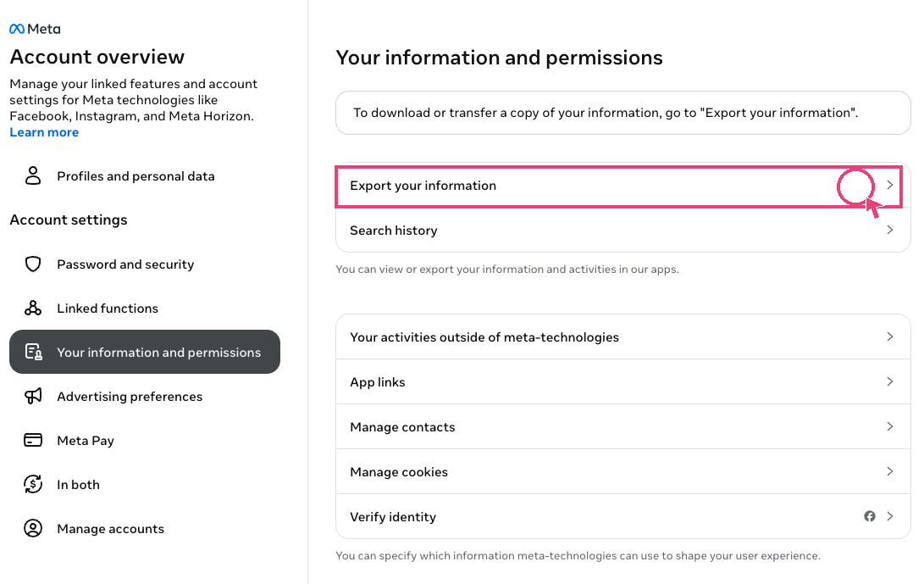Click the person icon beside Profiles and personal data
This screenshot has height=584, width=924.
coord(33,175)
